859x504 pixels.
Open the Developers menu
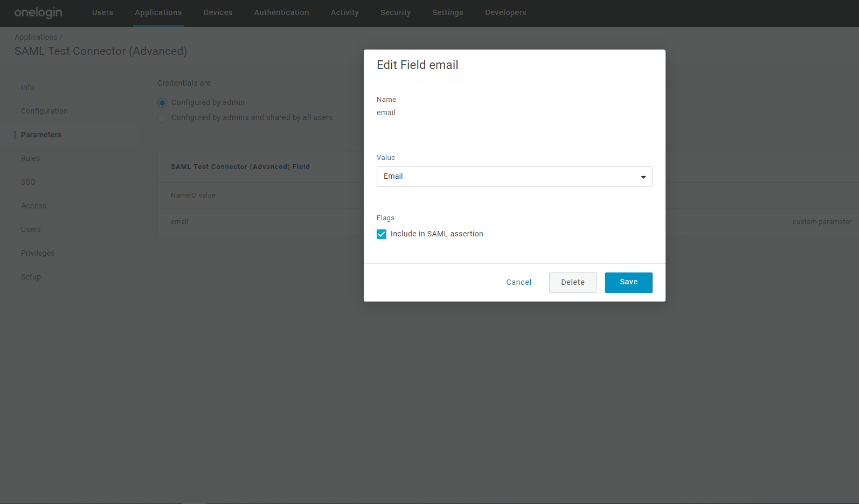tap(505, 12)
